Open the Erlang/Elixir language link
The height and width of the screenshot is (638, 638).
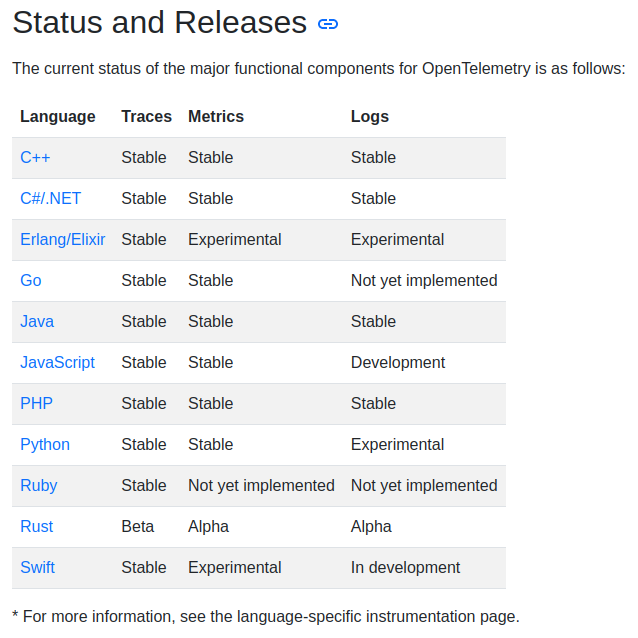coord(63,240)
